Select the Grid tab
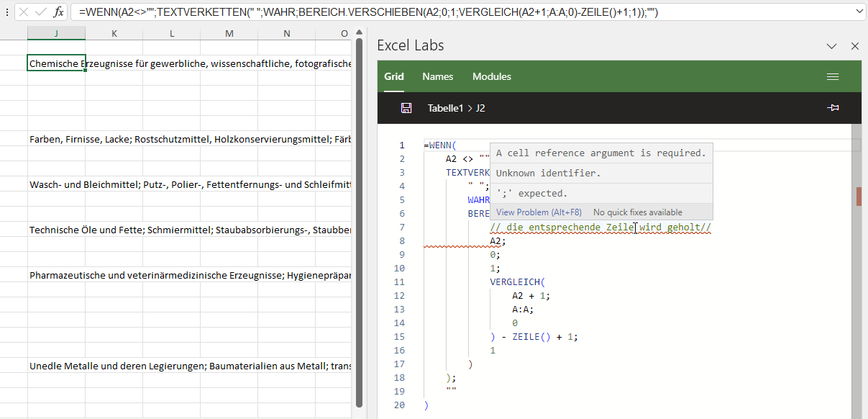Viewport: 868px width, 419px height. [394, 76]
